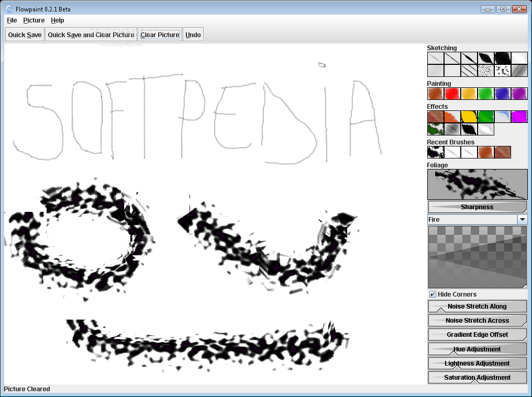Select the white jagged blob Effects brush
The image size is (532, 397).
[x=486, y=129]
